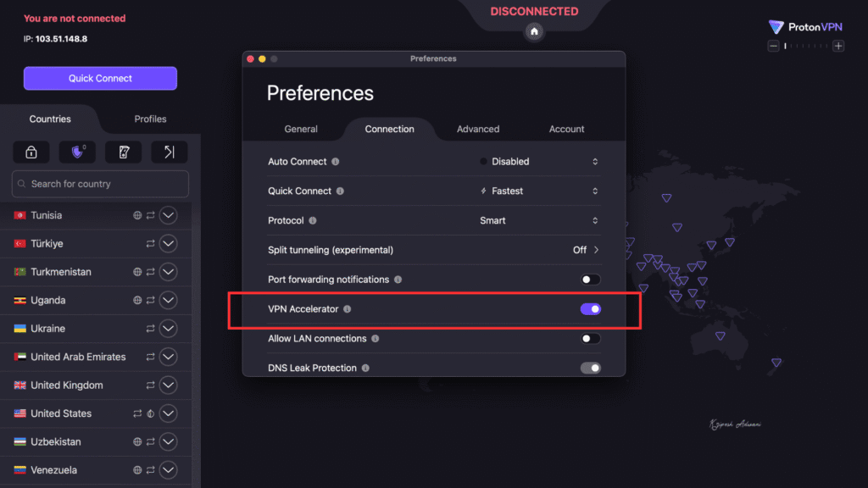Switch to the Advanced preferences tab
Image resolution: width=868 pixels, height=488 pixels.
478,129
